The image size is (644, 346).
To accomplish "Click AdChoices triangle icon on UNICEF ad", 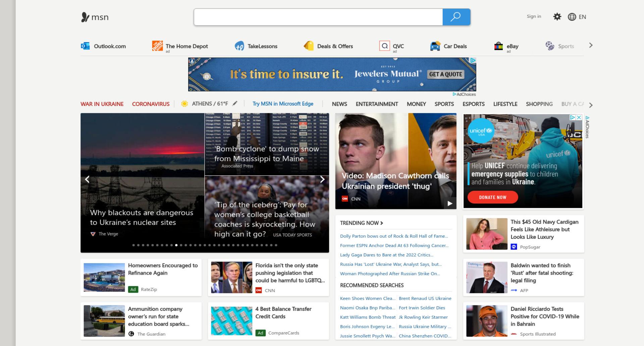I will click(573, 117).
